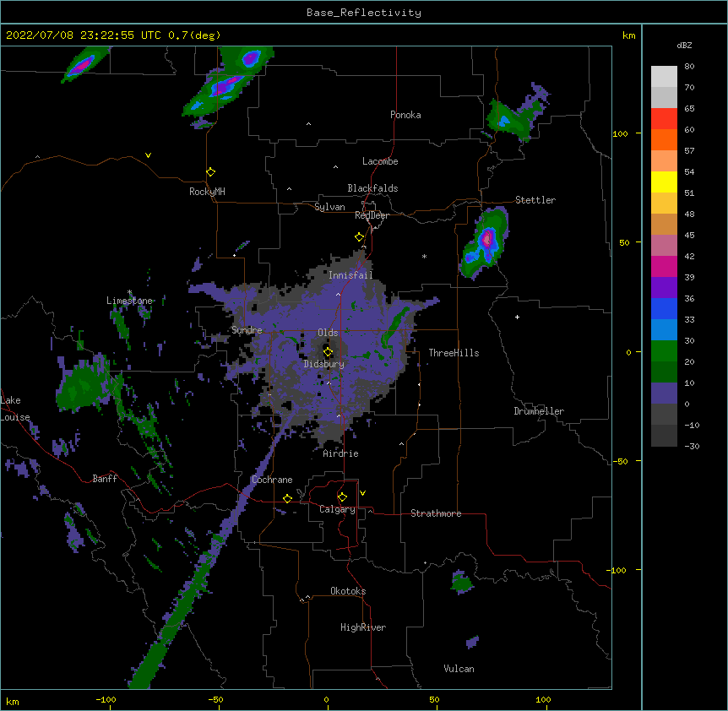Screen dimensions: 728x711
Task: Click the ThreeHills town label
Action: click(x=454, y=353)
